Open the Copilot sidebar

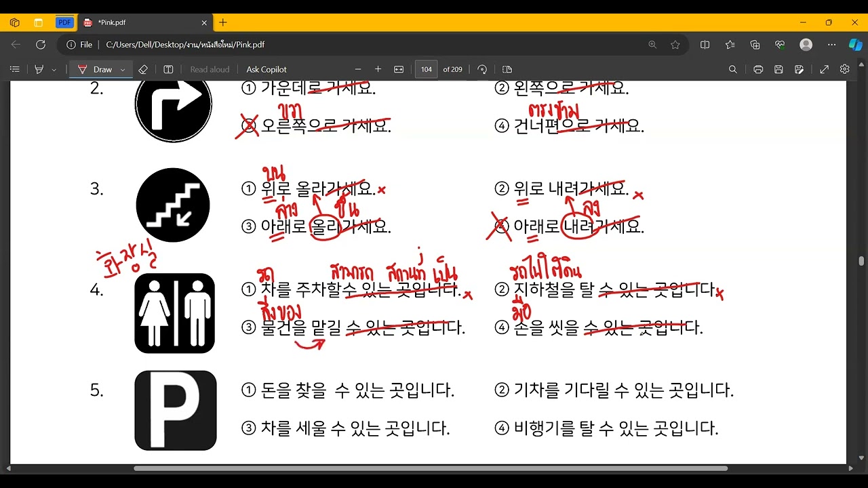coord(856,45)
